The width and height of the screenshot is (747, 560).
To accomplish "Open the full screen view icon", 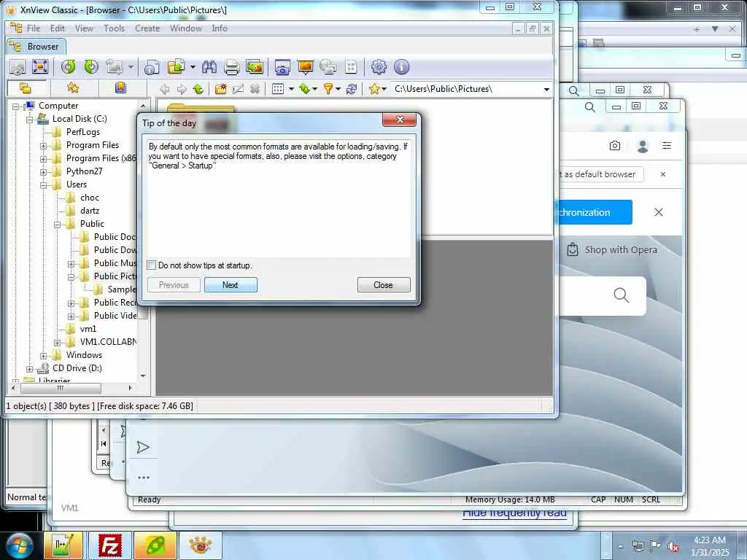I will tap(40, 67).
